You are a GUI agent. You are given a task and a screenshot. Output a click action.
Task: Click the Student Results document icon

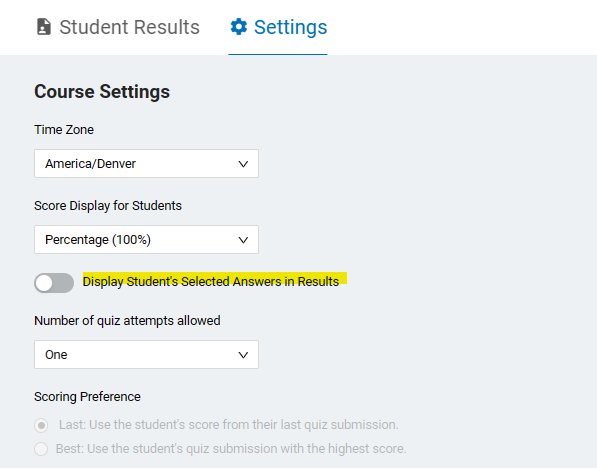click(x=43, y=27)
